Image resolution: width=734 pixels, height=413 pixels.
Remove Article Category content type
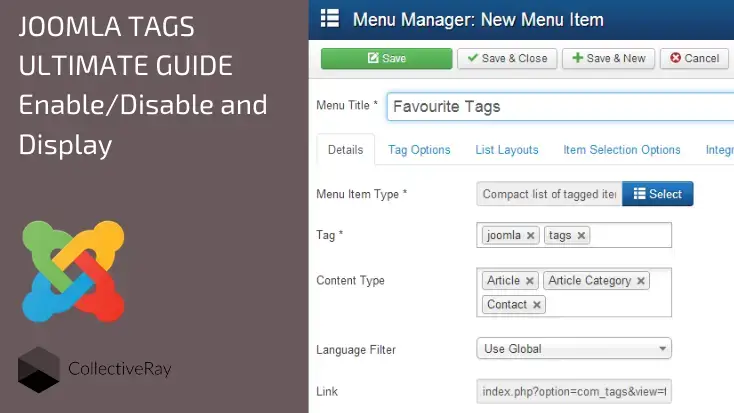(641, 280)
